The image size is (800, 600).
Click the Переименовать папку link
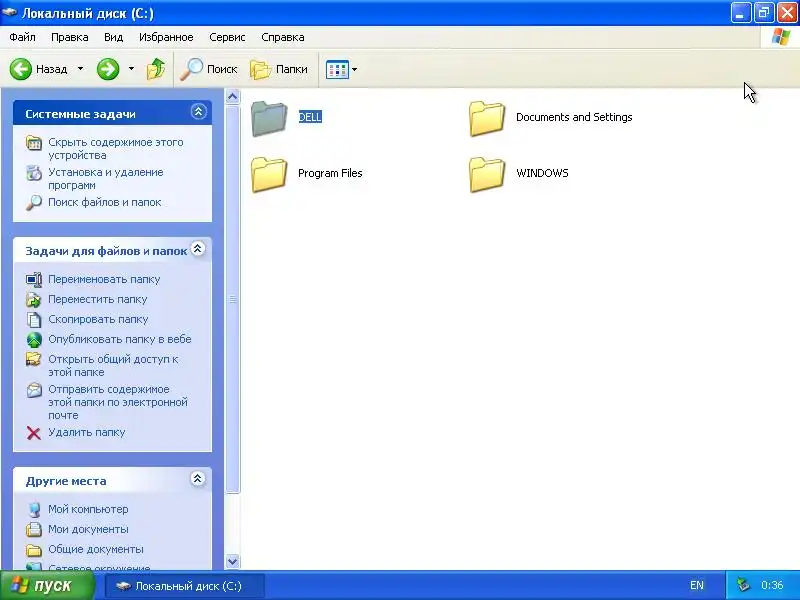[104, 280]
